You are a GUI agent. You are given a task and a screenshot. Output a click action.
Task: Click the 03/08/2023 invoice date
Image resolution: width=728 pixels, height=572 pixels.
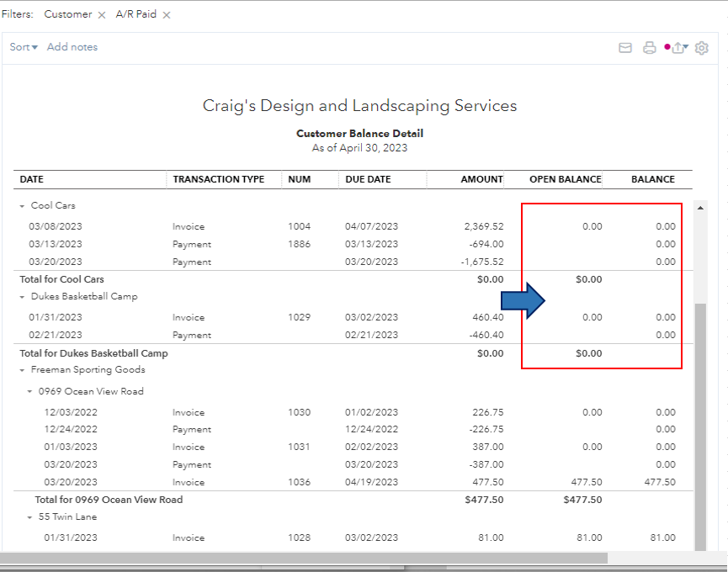pos(56,226)
